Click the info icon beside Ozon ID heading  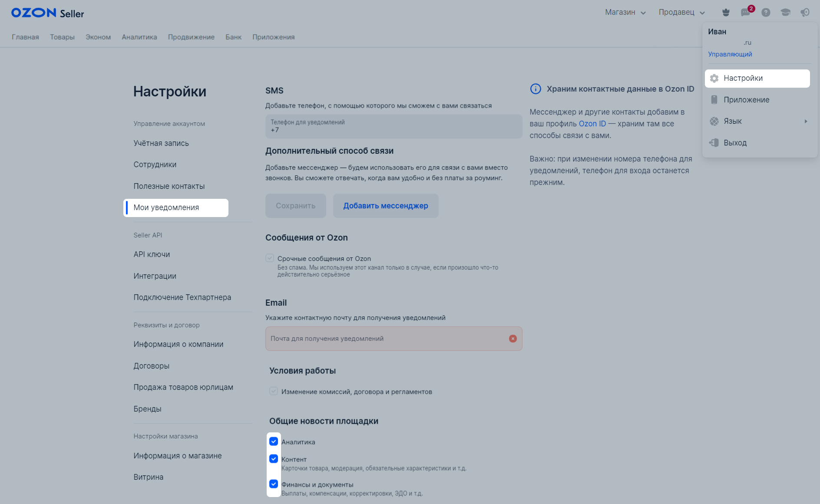pos(536,89)
